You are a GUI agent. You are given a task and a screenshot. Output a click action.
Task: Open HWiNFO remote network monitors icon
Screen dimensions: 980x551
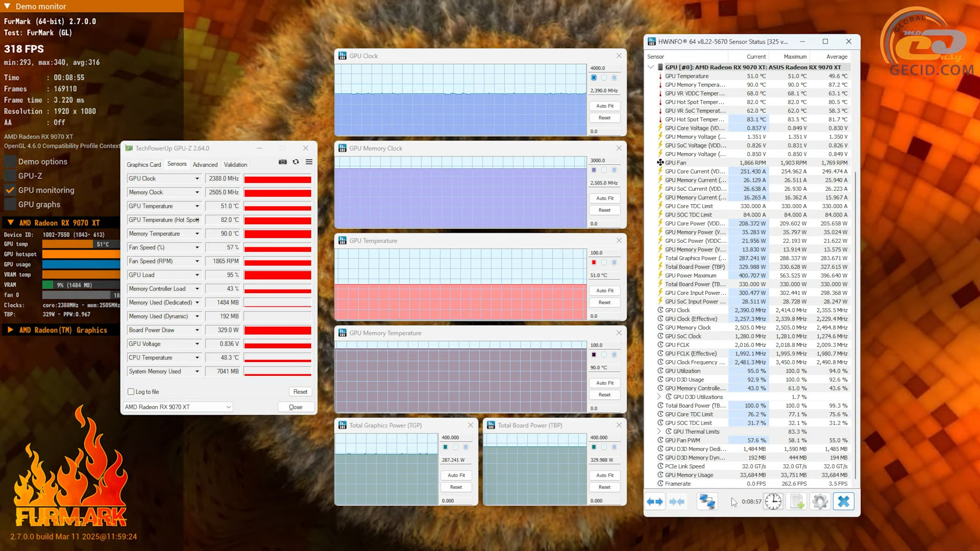point(707,502)
